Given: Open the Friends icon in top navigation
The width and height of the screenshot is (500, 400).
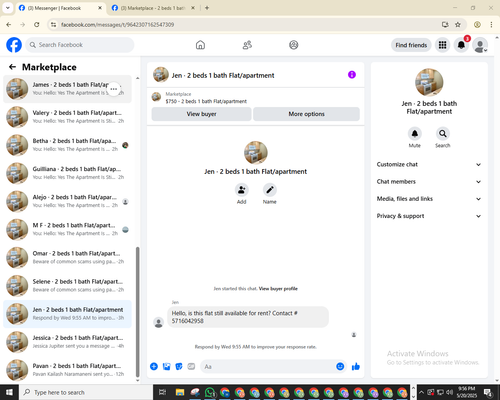Looking at the screenshot, I should (x=247, y=45).
